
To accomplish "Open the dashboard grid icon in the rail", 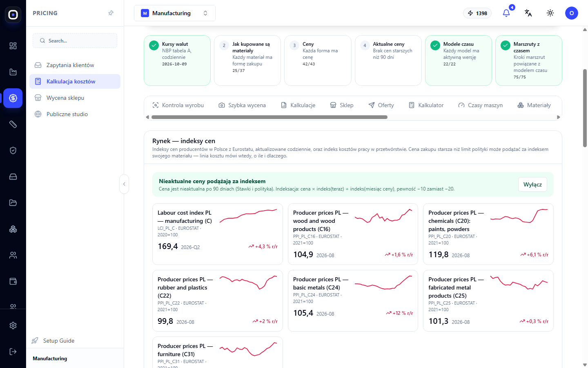I will click(x=13, y=46).
